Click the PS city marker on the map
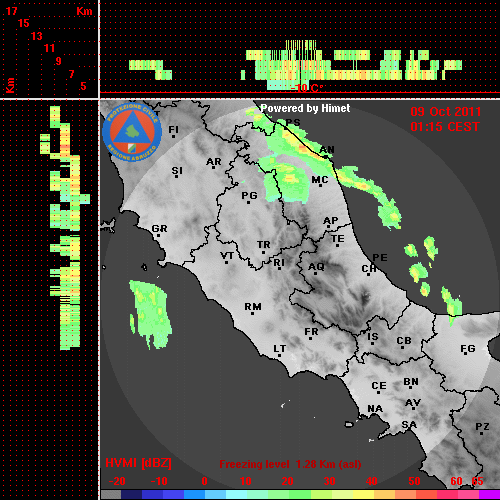Viewport: 500px width, 500px height. click(x=293, y=123)
